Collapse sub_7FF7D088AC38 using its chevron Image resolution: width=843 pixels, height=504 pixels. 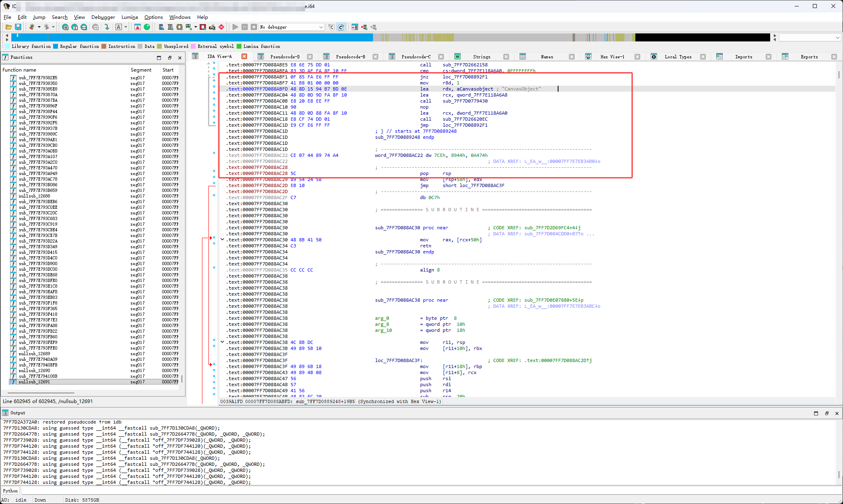pyautogui.click(x=222, y=342)
